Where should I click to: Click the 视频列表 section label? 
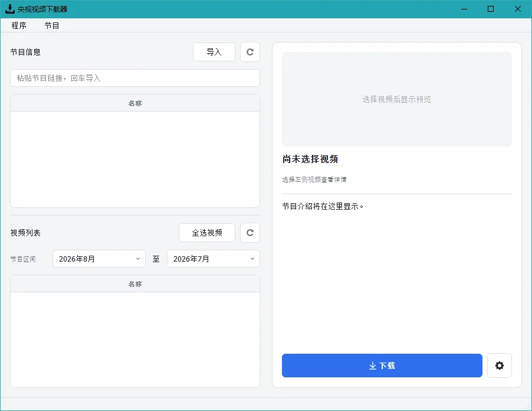click(x=25, y=233)
